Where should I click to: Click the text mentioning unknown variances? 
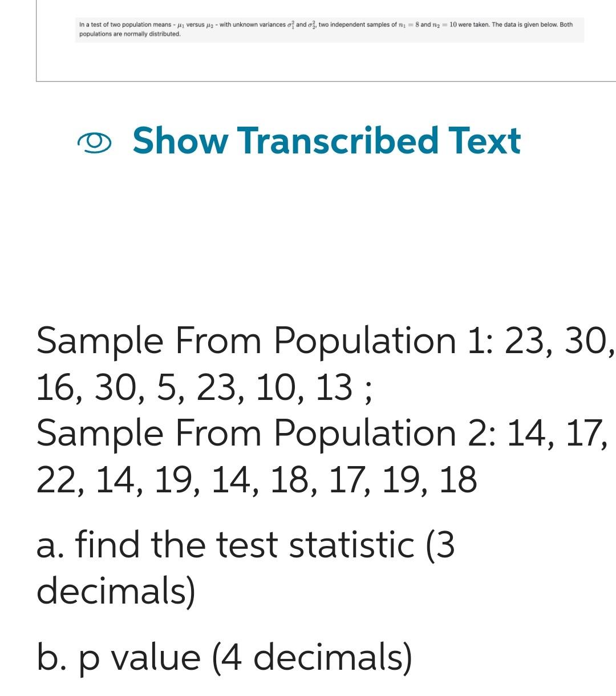(262, 25)
